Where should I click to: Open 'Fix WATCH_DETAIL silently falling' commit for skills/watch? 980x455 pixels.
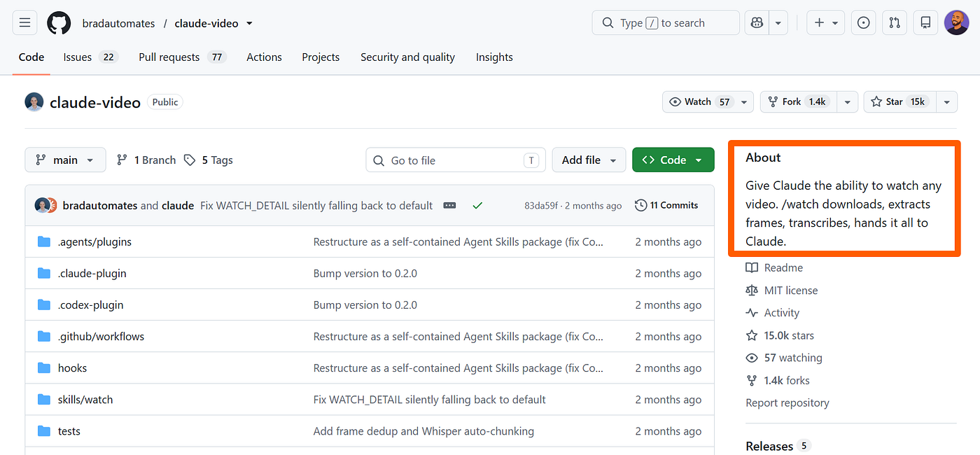(430, 400)
